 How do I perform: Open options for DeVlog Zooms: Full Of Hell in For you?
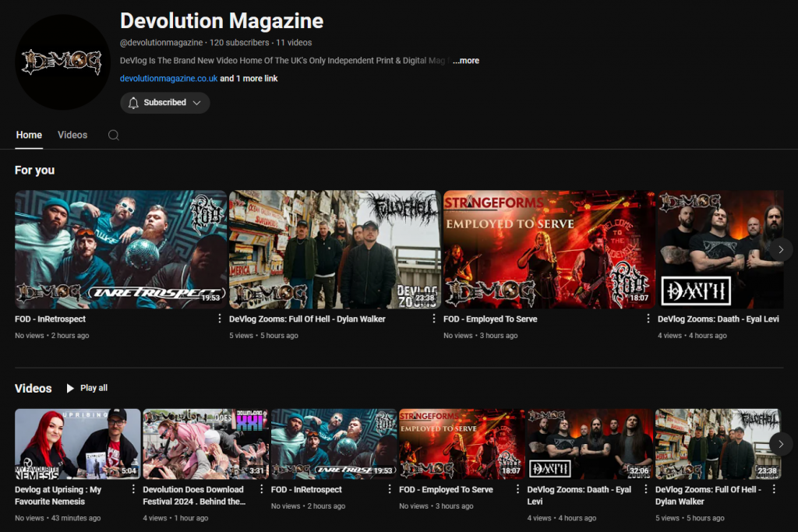click(x=434, y=319)
